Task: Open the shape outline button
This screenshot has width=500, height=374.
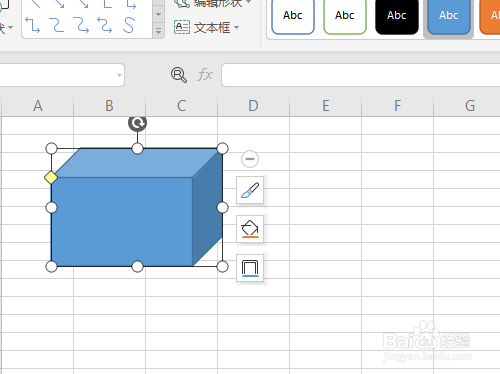Action: [250, 268]
